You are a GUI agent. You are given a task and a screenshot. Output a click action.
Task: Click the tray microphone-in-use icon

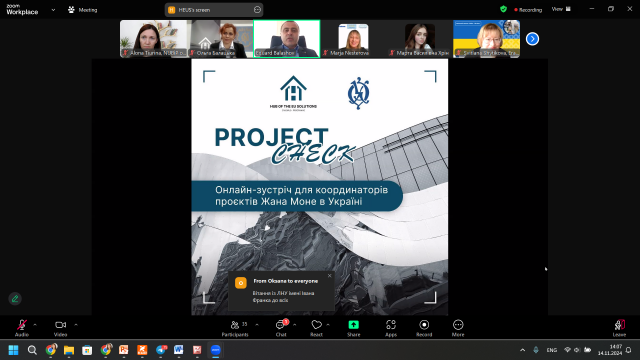(536, 350)
